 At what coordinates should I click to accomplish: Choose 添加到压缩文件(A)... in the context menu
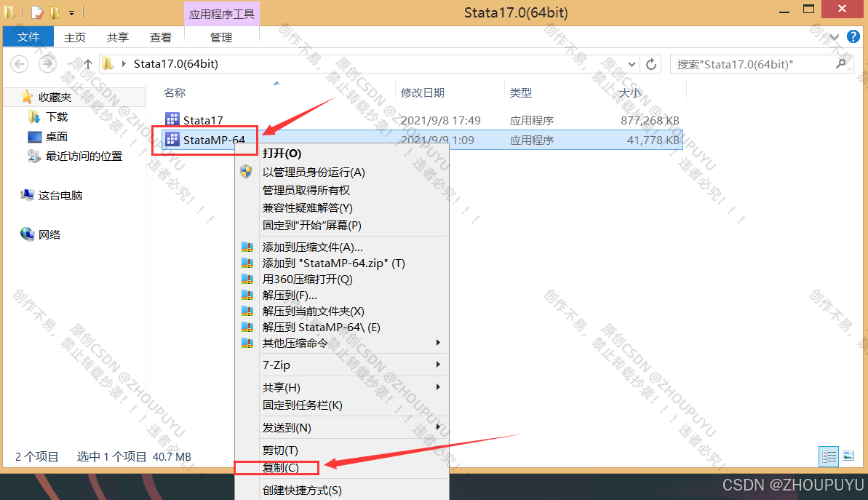coord(313,247)
